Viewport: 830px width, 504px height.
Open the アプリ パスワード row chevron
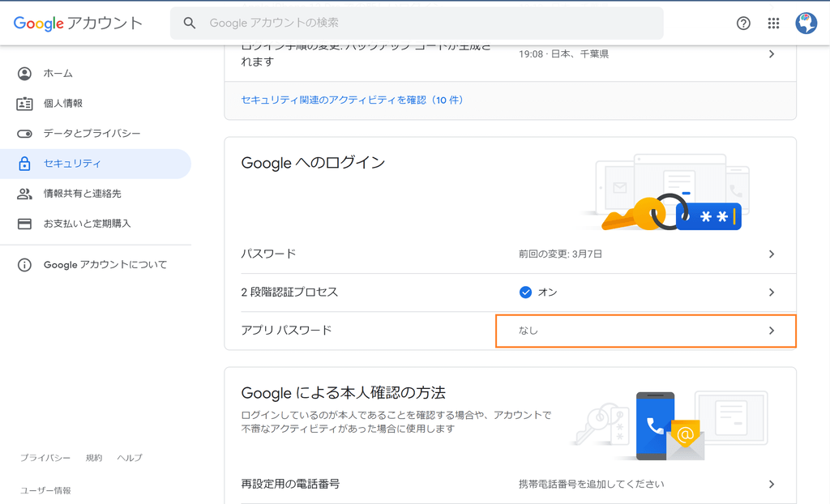pos(772,331)
